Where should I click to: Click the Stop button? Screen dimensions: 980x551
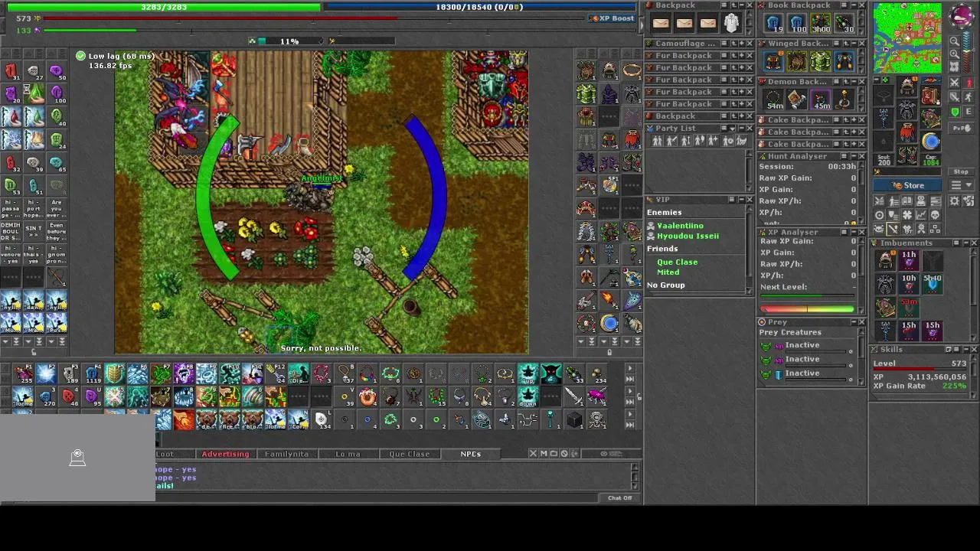click(x=961, y=171)
